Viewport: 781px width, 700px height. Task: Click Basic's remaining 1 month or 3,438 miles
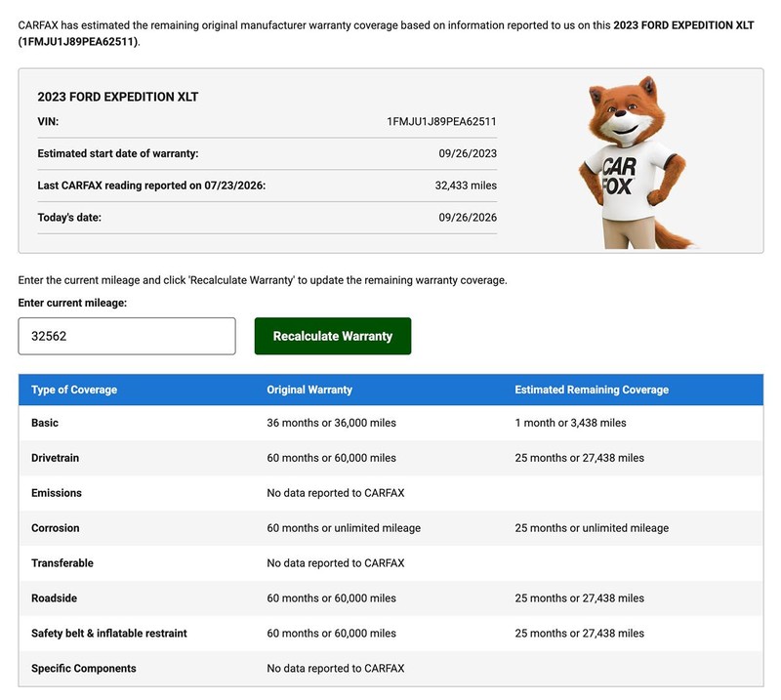click(570, 423)
